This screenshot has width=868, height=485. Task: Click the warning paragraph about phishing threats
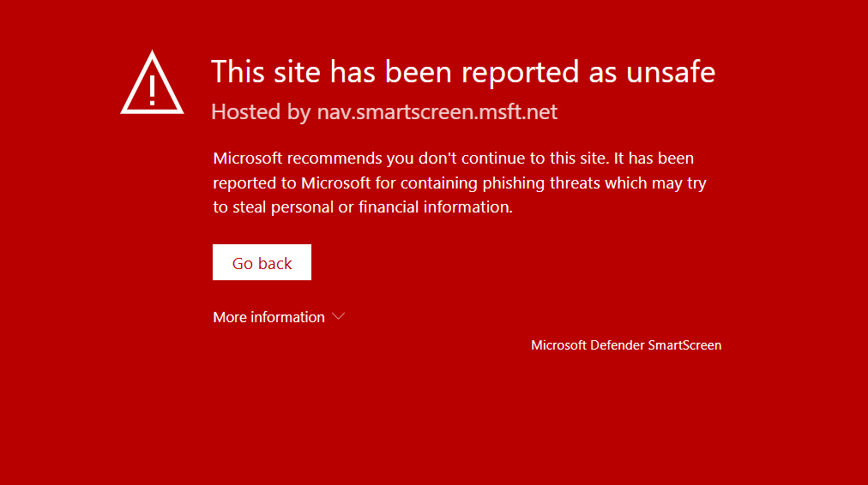(459, 183)
